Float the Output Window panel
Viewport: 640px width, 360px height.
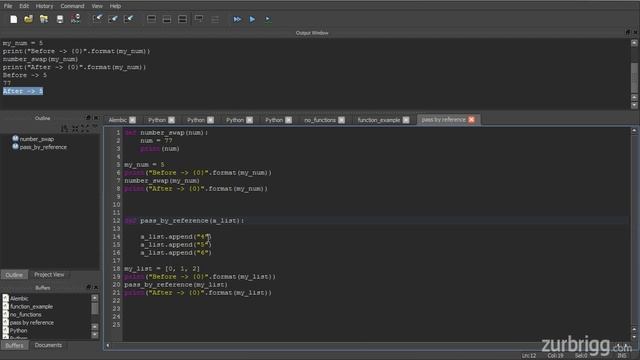[628, 32]
